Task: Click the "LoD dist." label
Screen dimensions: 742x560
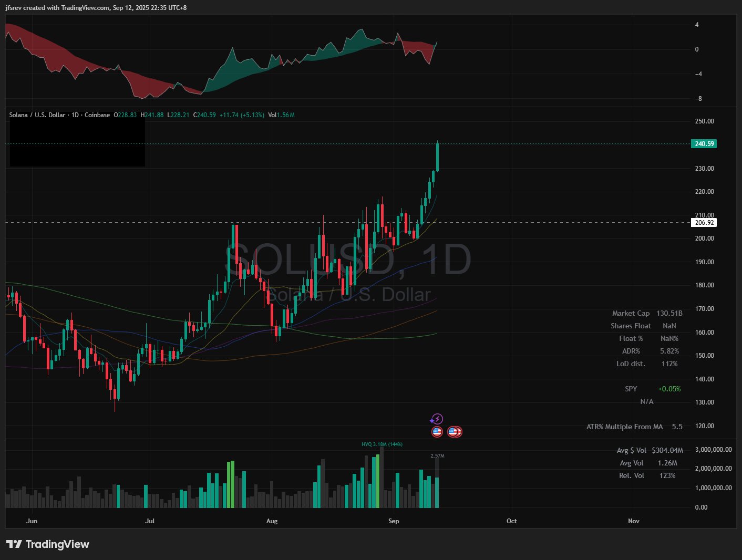Action: [x=631, y=364]
